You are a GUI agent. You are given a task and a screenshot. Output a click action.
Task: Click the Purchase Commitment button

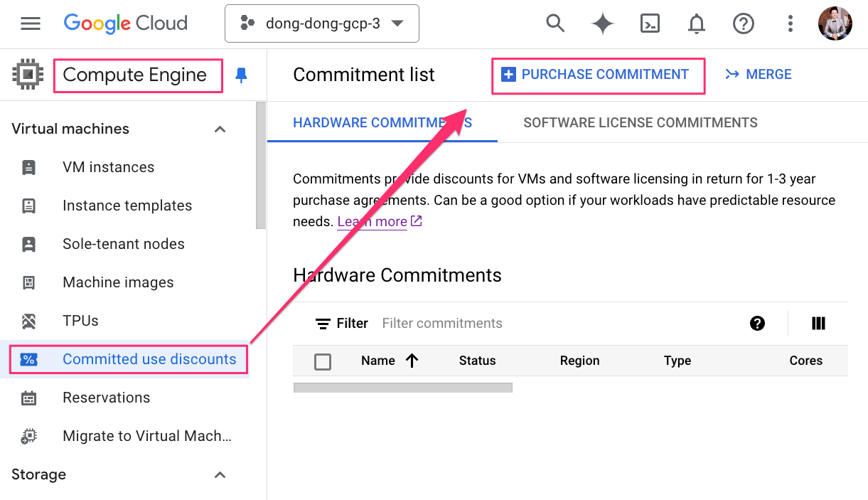598,74
